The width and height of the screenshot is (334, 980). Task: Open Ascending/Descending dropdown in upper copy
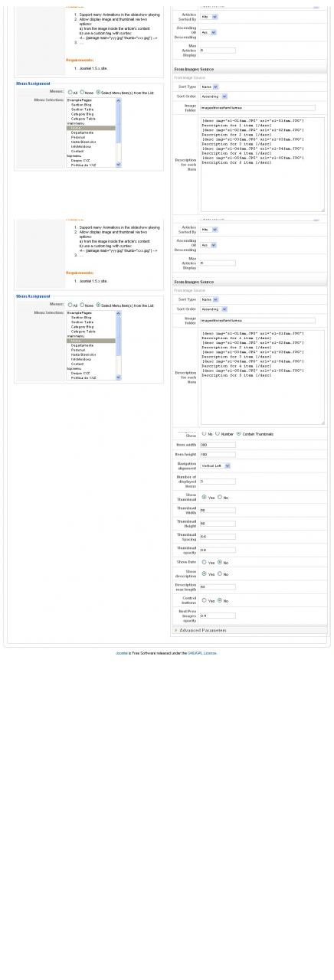[x=208, y=32]
